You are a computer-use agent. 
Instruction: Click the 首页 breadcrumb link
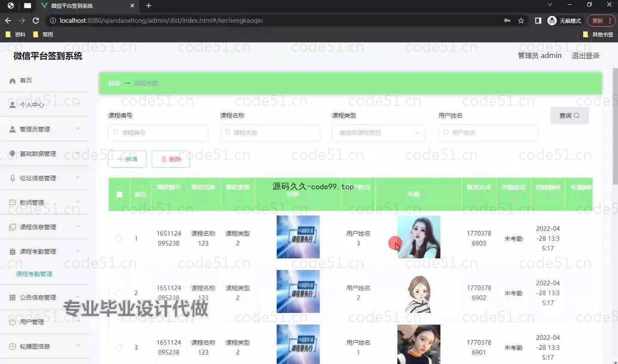tap(114, 83)
